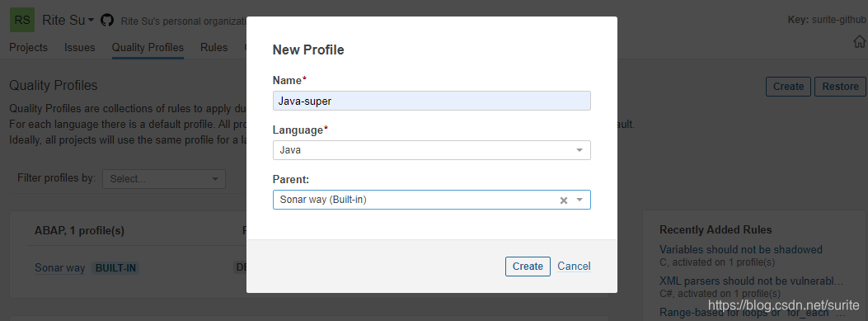Select the Quality Profiles tab

[148, 48]
